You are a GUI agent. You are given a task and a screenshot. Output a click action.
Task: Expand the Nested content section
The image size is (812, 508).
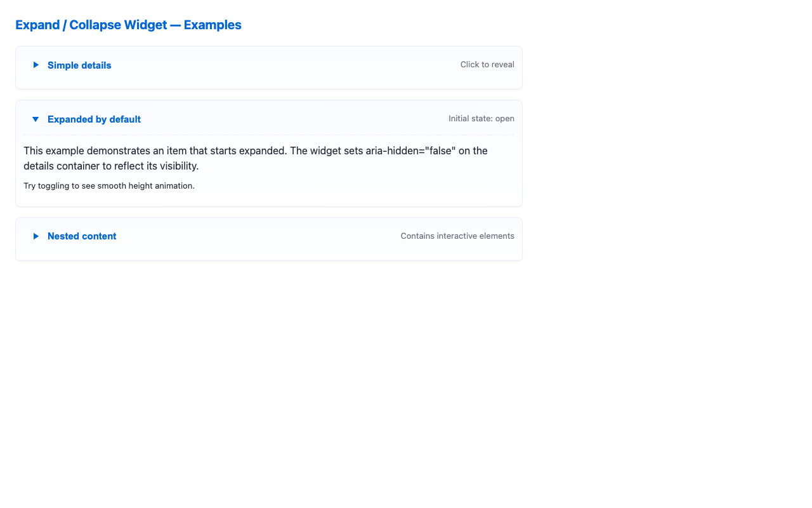pyautogui.click(x=82, y=236)
